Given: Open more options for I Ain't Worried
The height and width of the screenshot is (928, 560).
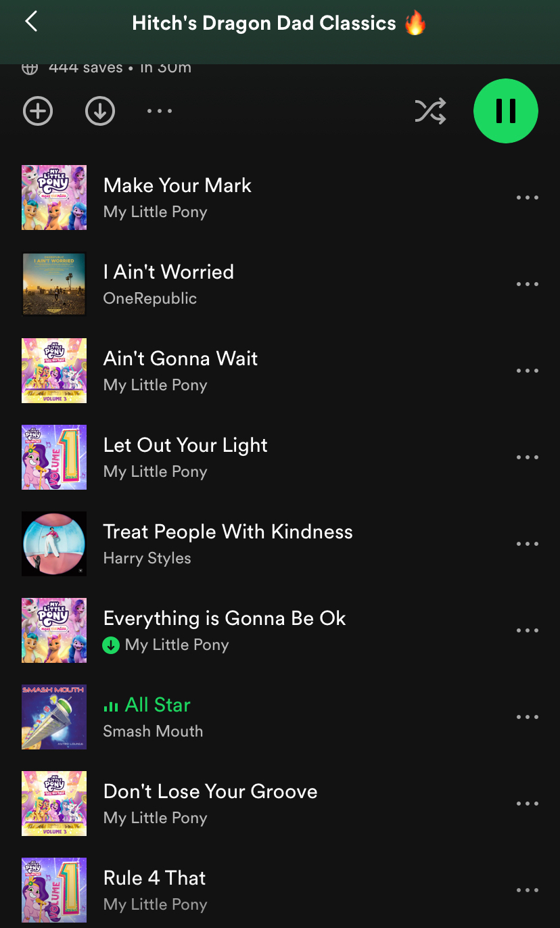Looking at the screenshot, I should pos(528,284).
